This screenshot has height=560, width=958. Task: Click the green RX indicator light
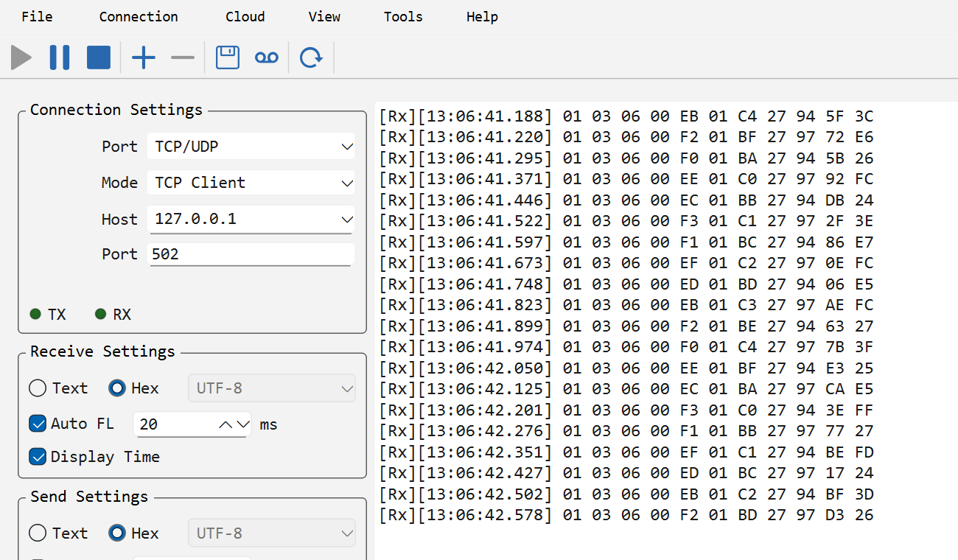(101, 315)
